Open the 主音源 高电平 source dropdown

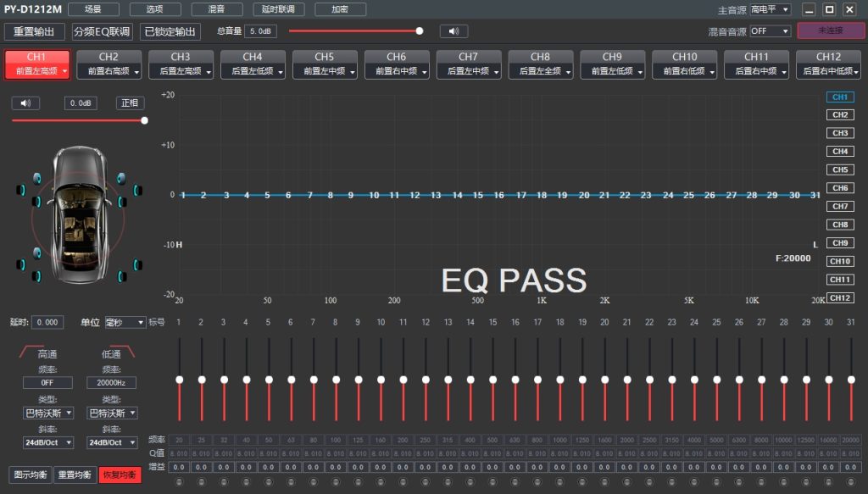pos(770,9)
